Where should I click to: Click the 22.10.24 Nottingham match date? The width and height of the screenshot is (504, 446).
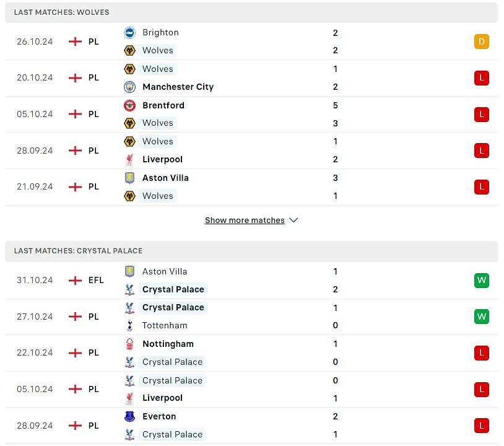point(35,352)
